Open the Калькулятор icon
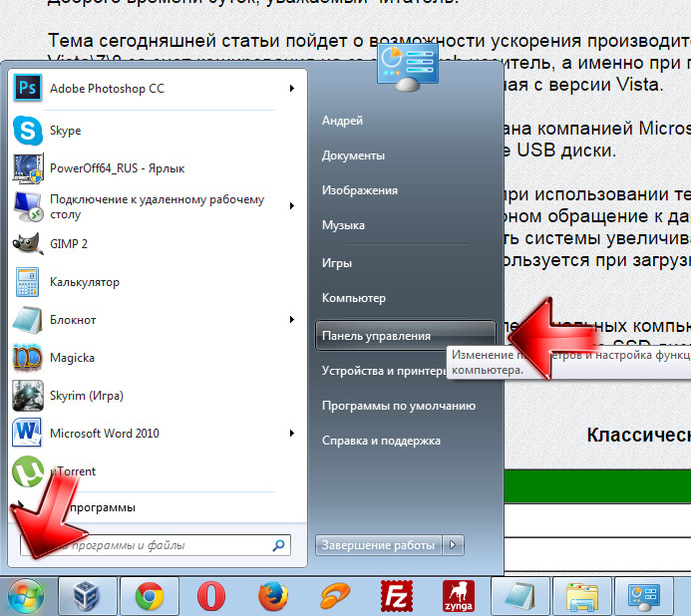 [x=28, y=282]
